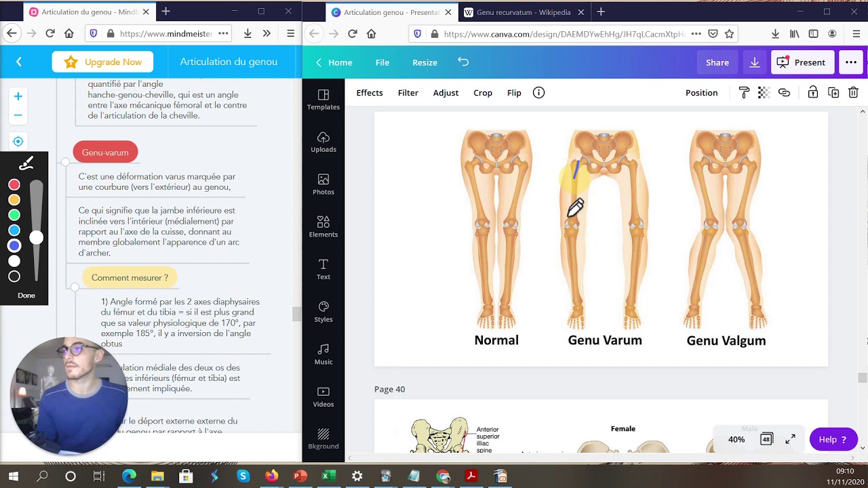Open the Styles panel in Canva sidebar
Image resolution: width=868 pixels, height=488 pixels.
tap(323, 312)
